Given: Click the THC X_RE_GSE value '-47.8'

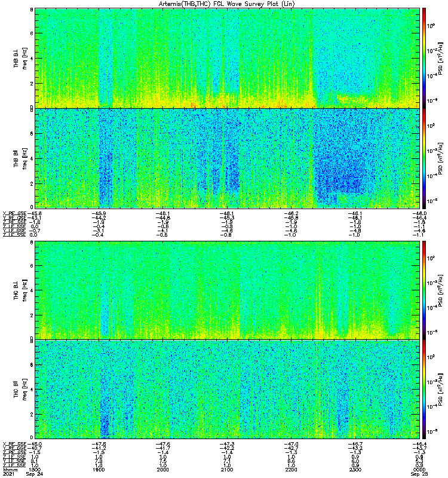Looking at the screenshot, I should coord(99,444).
